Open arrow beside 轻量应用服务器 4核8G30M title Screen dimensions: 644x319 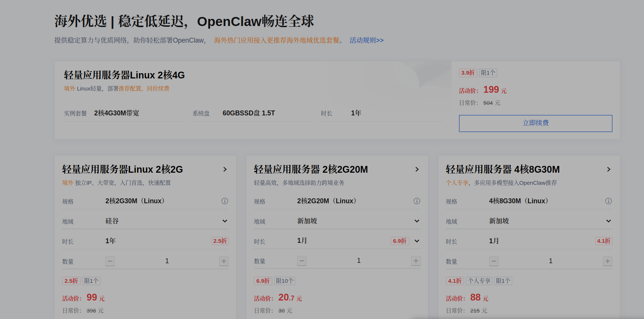click(x=609, y=169)
